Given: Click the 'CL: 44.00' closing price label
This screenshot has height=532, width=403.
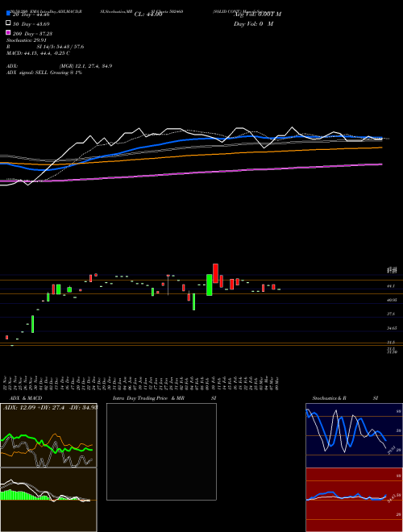Looking at the screenshot, I should point(148,15).
